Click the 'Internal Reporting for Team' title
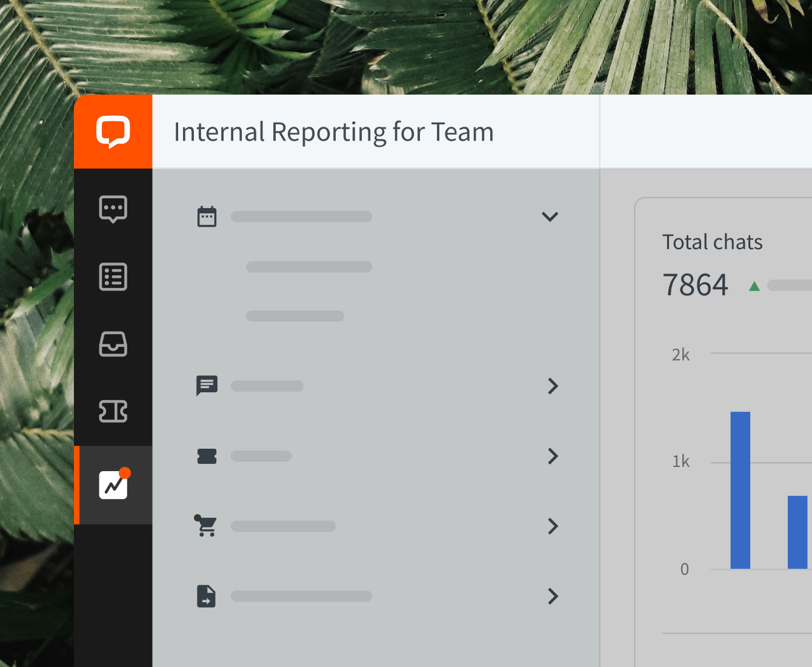This screenshot has width=812, height=667. (x=334, y=132)
